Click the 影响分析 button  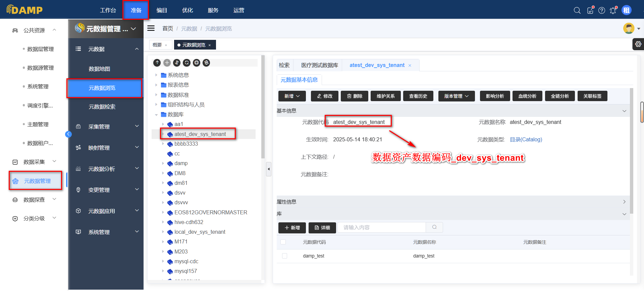pyautogui.click(x=495, y=96)
